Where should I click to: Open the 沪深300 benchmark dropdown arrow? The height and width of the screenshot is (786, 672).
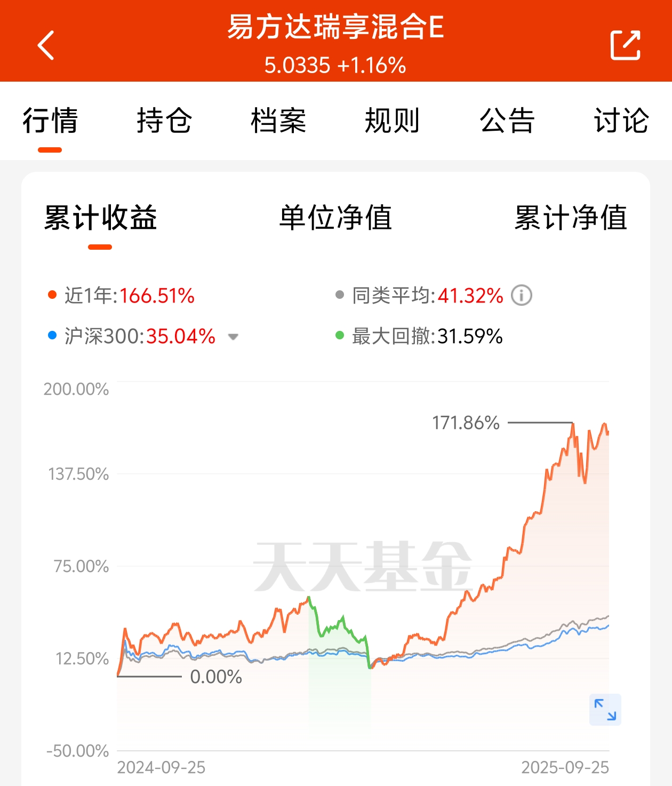pyautogui.click(x=233, y=337)
